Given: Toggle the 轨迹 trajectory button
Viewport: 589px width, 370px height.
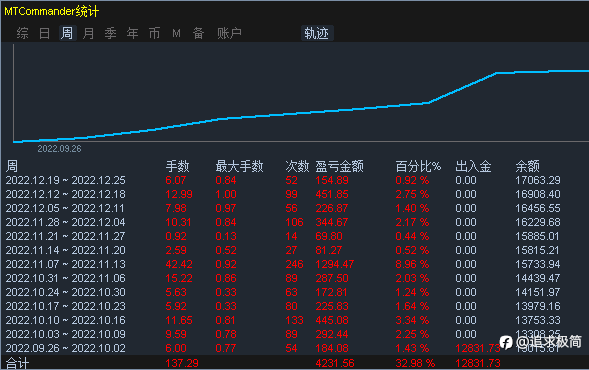Looking at the screenshot, I should click(317, 33).
